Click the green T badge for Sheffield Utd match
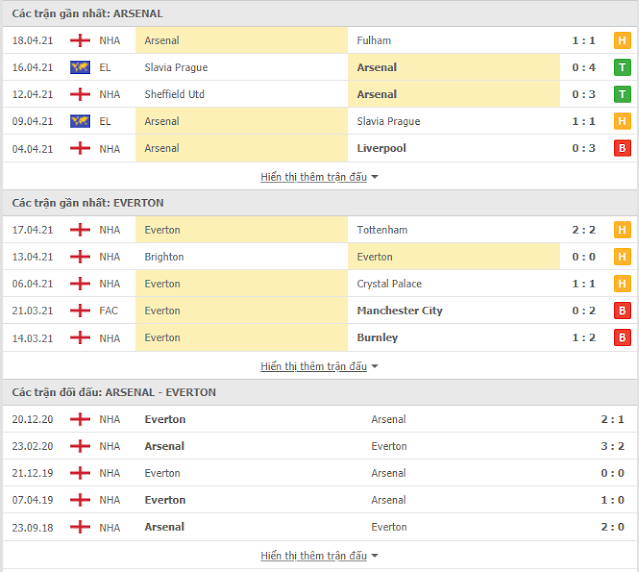The width and height of the screenshot is (639, 572). click(622, 94)
